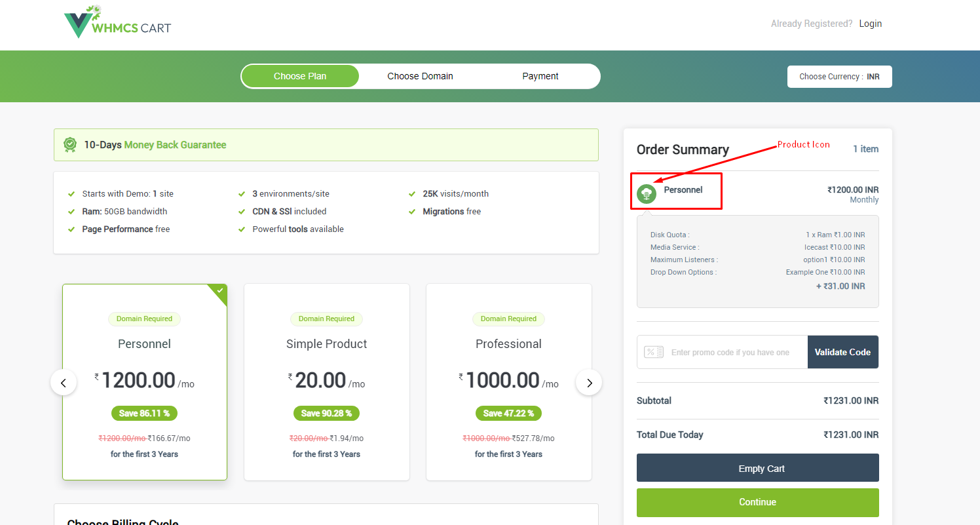
Task: Switch to the Choose Domain step
Action: click(x=420, y=76)
